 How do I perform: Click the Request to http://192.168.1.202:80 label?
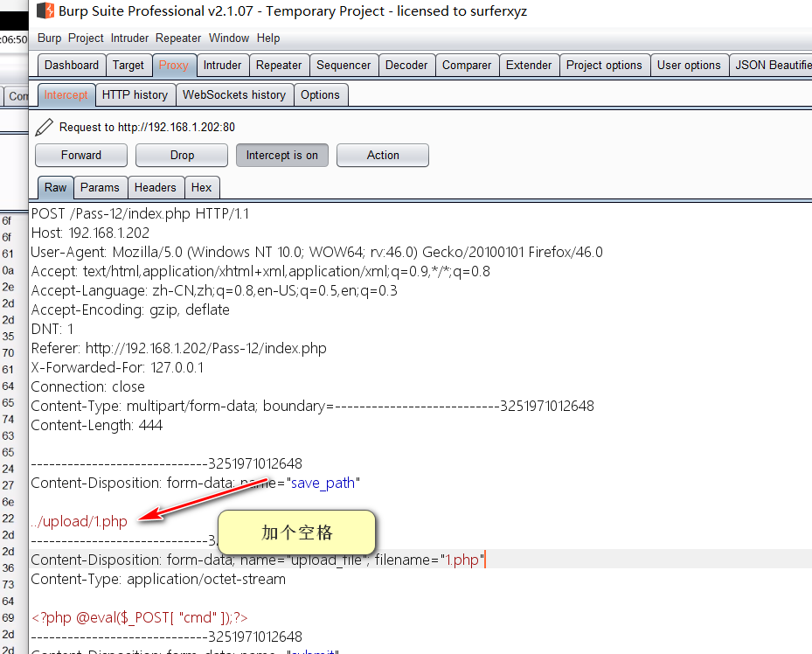coord(147,128)
